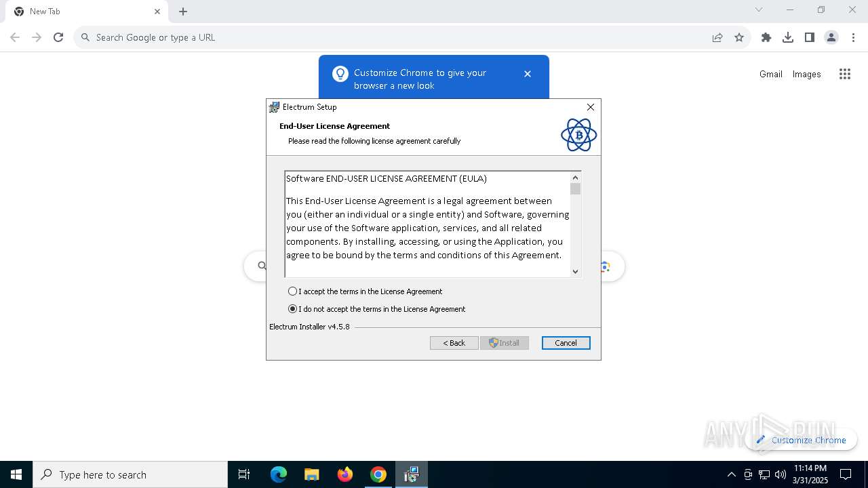This screenshot has height=488, width=868.
Task: Open Task View on the taskbar
Action: pos(244,474)
